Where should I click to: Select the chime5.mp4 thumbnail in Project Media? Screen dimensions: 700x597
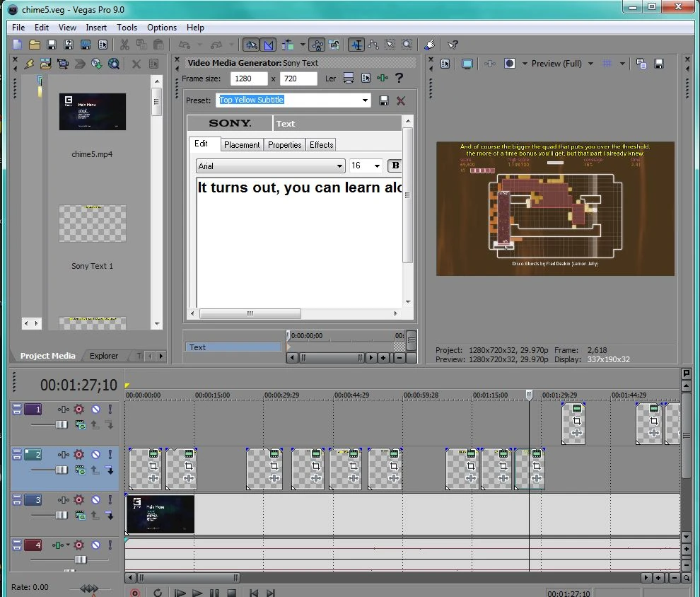tap(92, 112)
